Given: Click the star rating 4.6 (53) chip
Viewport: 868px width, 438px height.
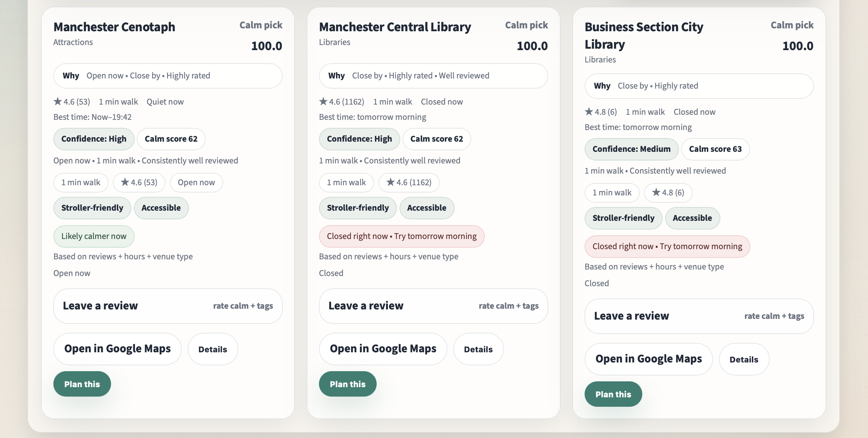Looking at the screenshot, I should pyautogui.click(x=139, y=182).
